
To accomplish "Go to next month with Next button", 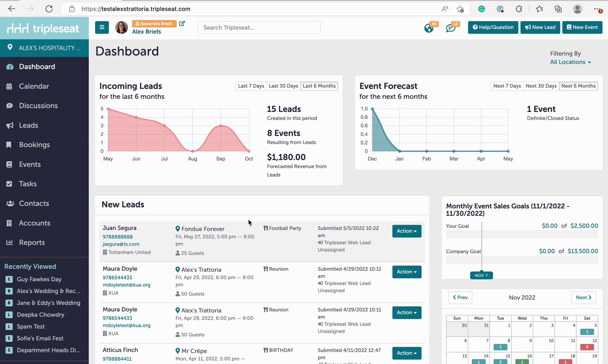I will coord(584,298).
